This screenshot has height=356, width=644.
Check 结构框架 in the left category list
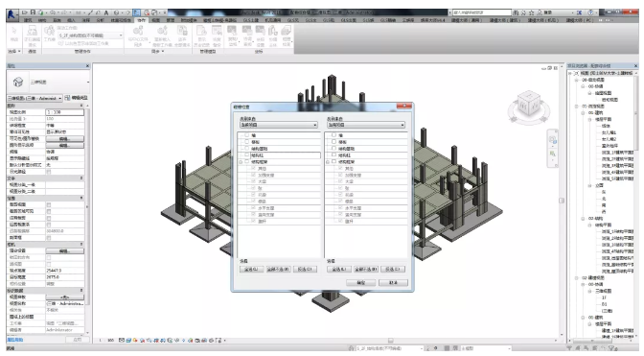[247, 161]
